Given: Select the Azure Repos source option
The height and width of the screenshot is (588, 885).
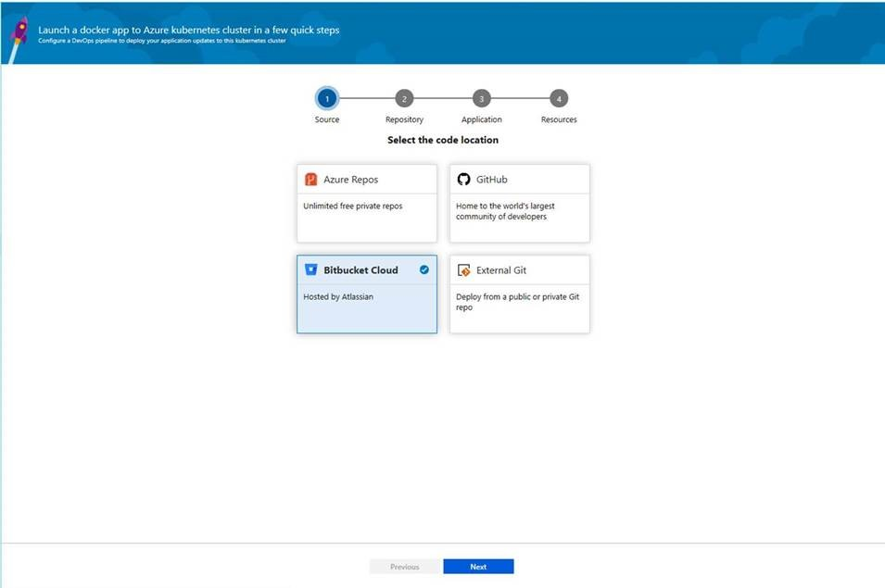Looking at the screenshot, I should [x=366, y=202].
